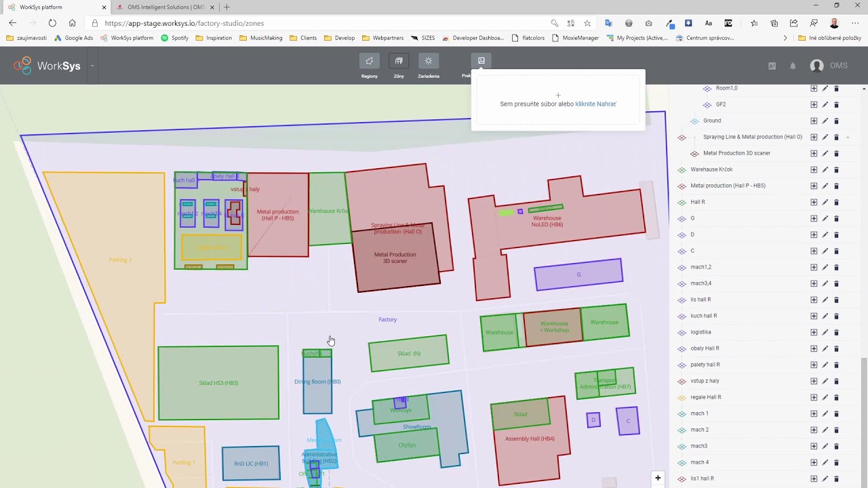Click the Metal Production 3D scaner zone on map
Image resolution: width=868 pixels, height=488 pixels.
point(395,258)
